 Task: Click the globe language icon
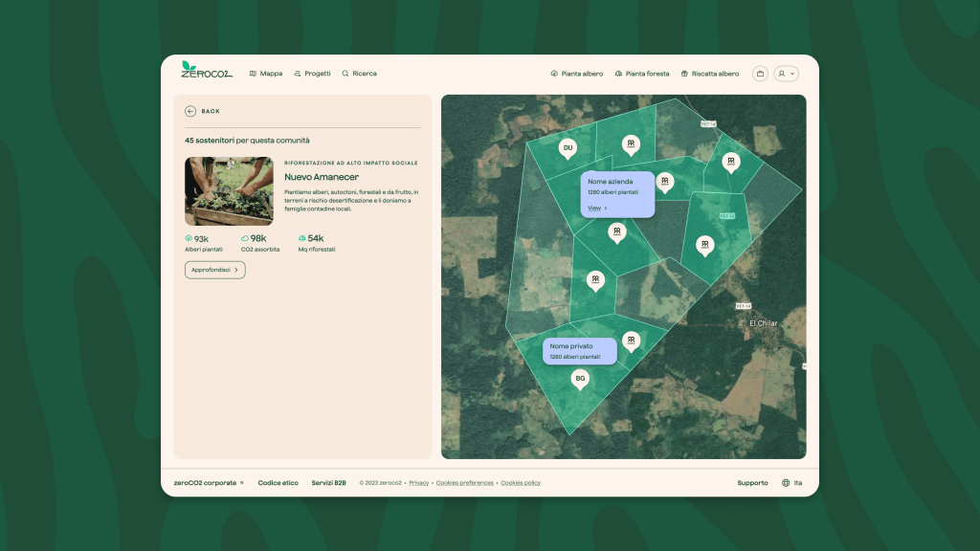786,483
